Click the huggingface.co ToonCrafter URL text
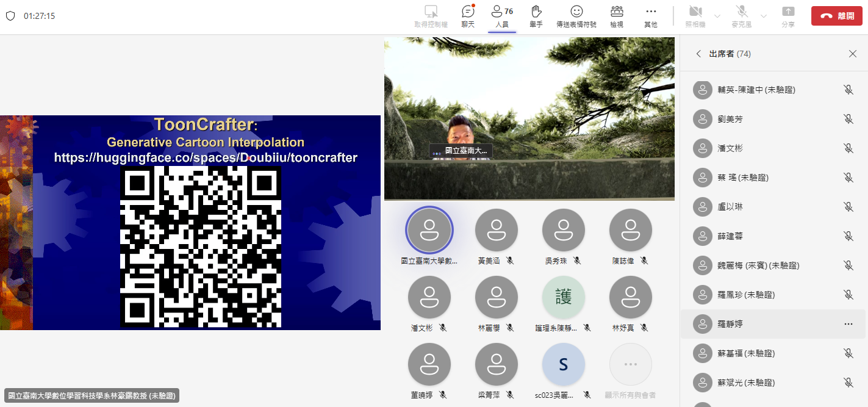868x407 pixels. coord(206,157)
